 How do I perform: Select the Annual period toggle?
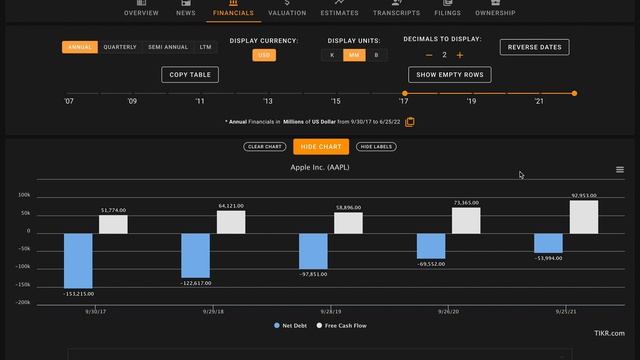coord(80,47)
